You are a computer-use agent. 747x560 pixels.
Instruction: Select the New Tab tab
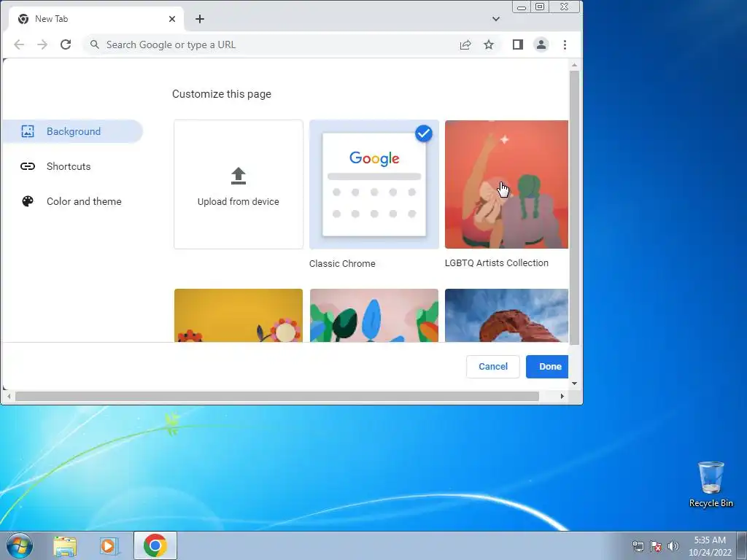[96, 19]
